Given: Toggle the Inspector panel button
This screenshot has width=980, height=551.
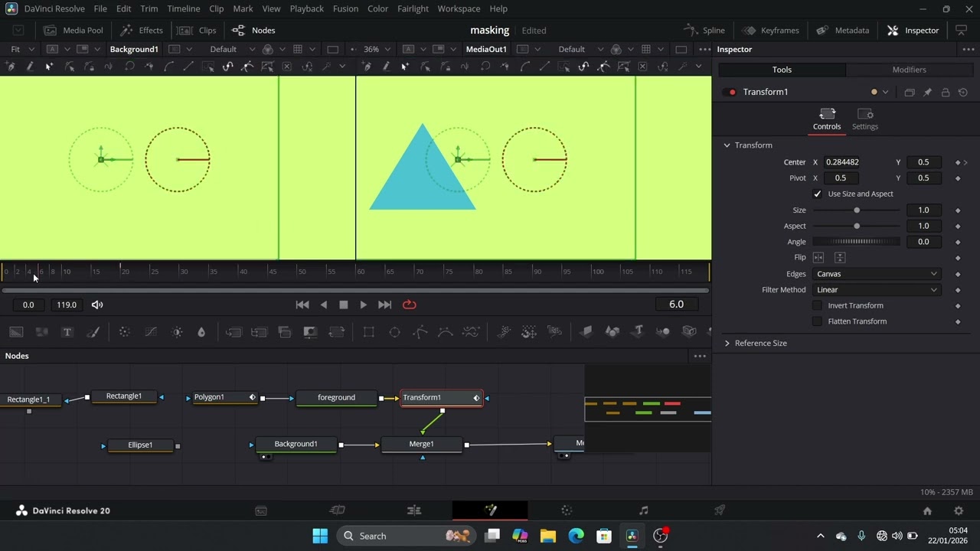Looking at the screenshot, I should pyautogui.click(x=913, y=31).
